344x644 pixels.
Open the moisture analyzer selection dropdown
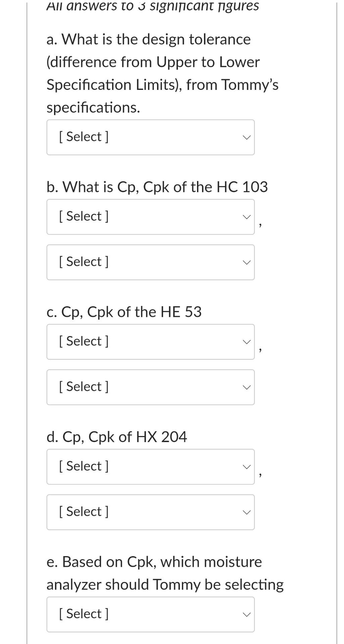tap(150, 614)
